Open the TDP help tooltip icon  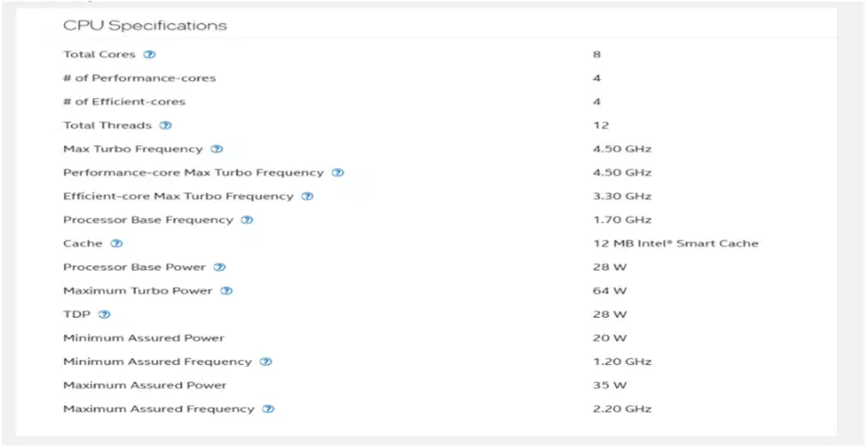(105, 314)
